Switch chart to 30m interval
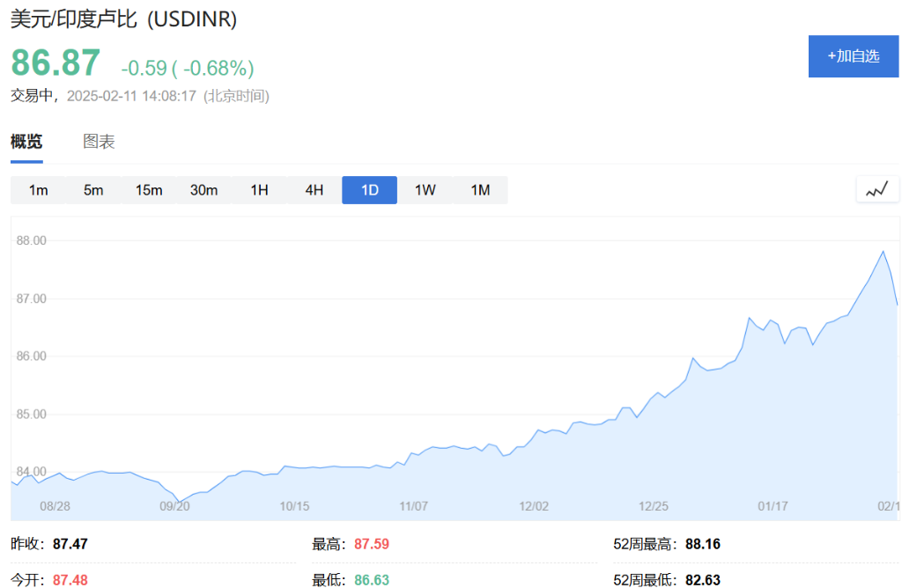 pyautogui.click(x=203, y=190)
